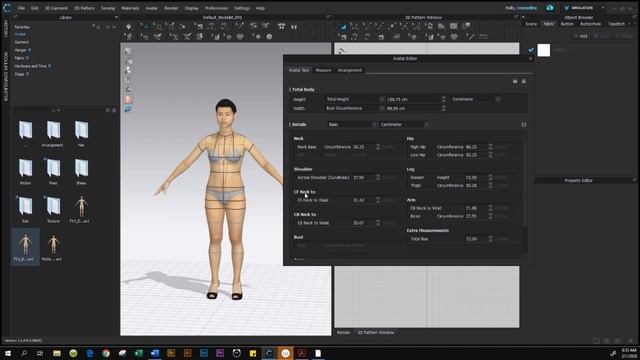Click the pause-shaped icon in 3D toolbar
Viewport: 640px width, 360px height.
[294, 27]
